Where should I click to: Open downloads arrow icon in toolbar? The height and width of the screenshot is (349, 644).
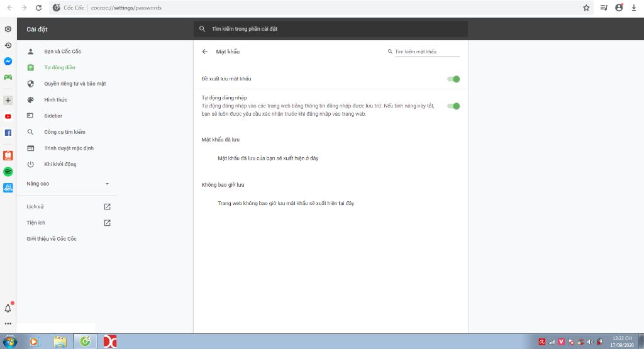click(634, 8)
